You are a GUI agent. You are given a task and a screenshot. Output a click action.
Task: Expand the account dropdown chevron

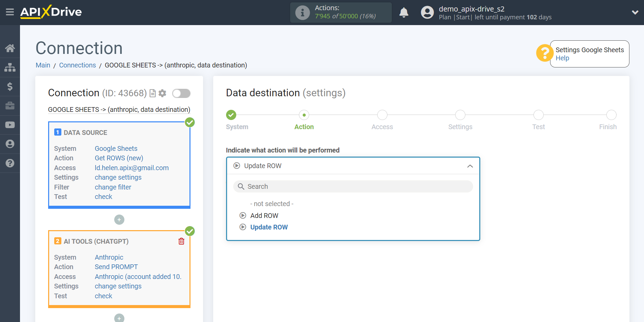635,13
